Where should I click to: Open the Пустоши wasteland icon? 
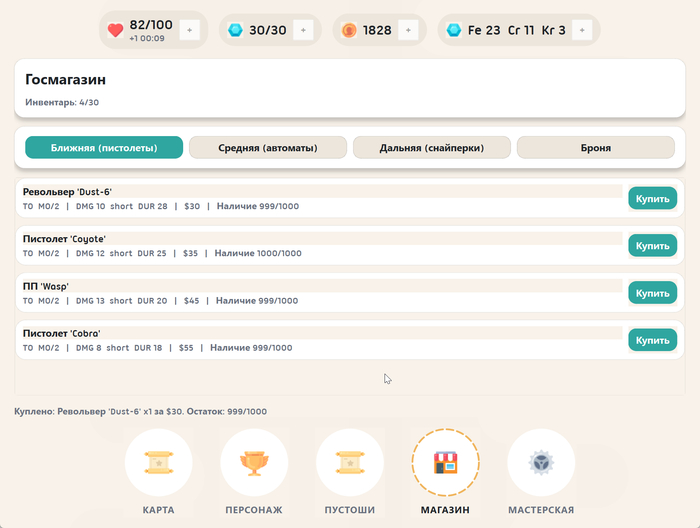[x=350, y=463]
